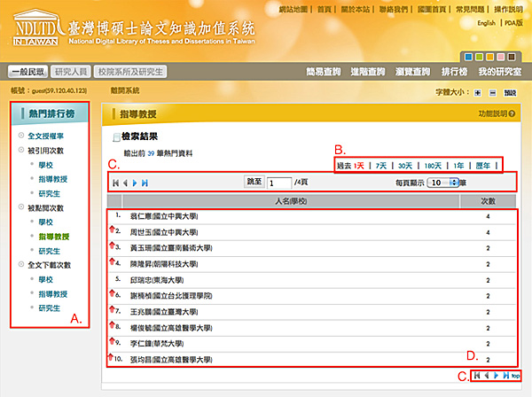The height and width of the screenshot is (397, 532).
Task: Jump to last page using top pager icon
Action: click(x=145, y=182)
